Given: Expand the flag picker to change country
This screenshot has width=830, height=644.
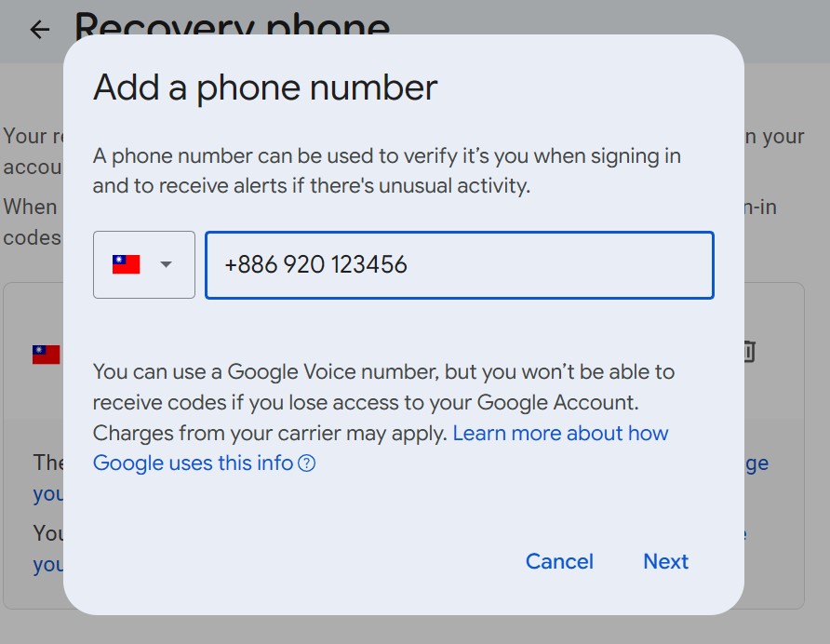Looking at the screenshot, I should tap(143, 264).
